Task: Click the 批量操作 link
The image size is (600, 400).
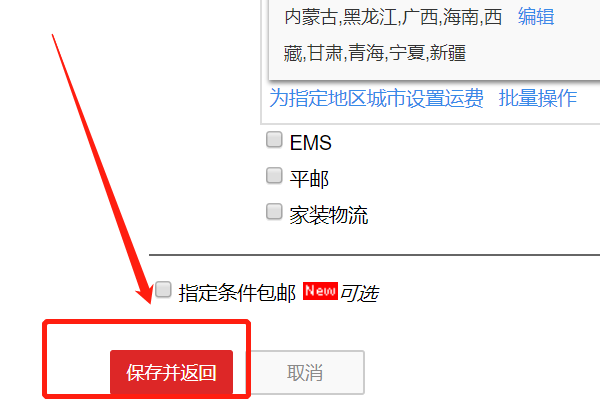Action: tap(537, 98)
